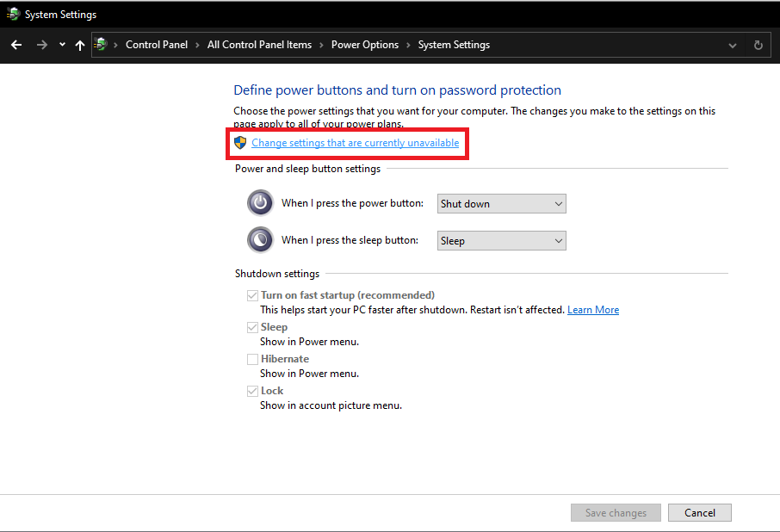Toggle Lock in account picture menu checkbox

pos(253,392)
